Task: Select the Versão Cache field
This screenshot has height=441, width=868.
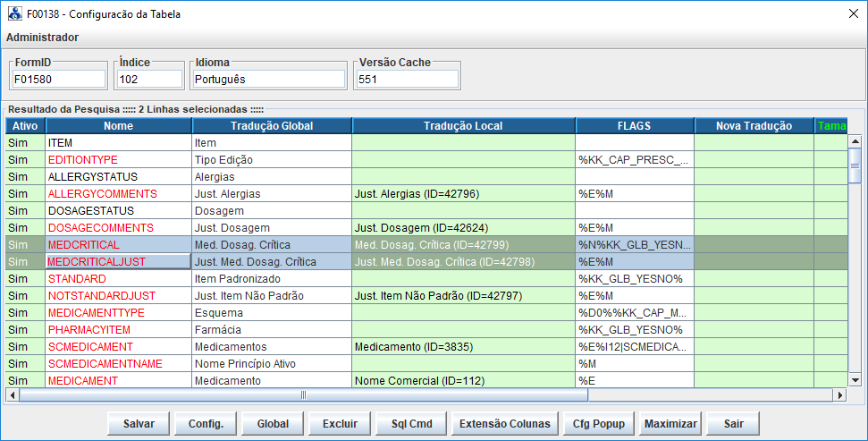Action: (x=407, y=80)
